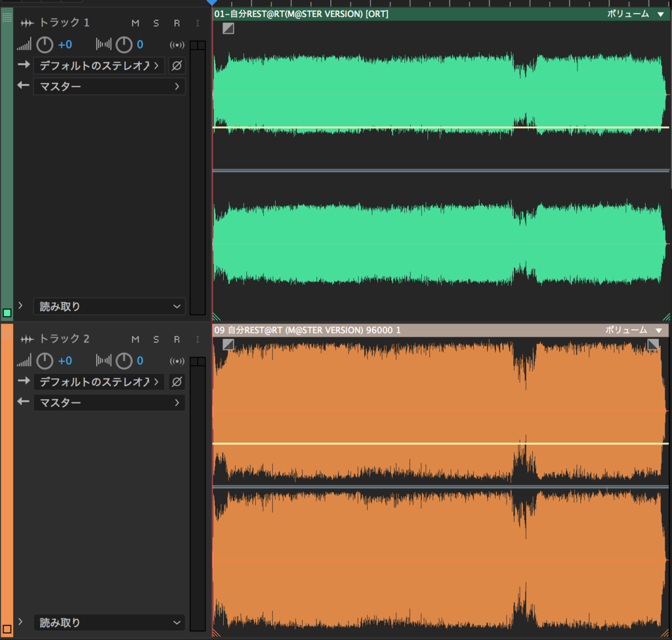
Task: Click the Track 1 input arrow icon
Action: click(x=24, y=65)
